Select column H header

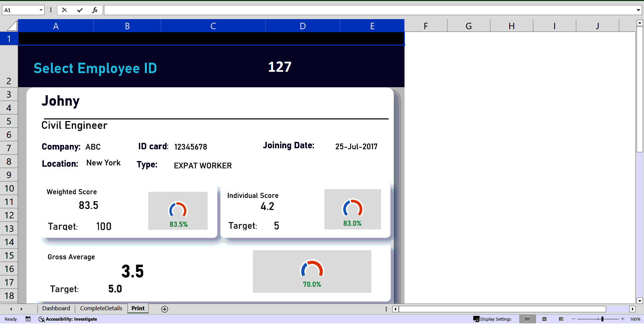[x=512, y=26]
